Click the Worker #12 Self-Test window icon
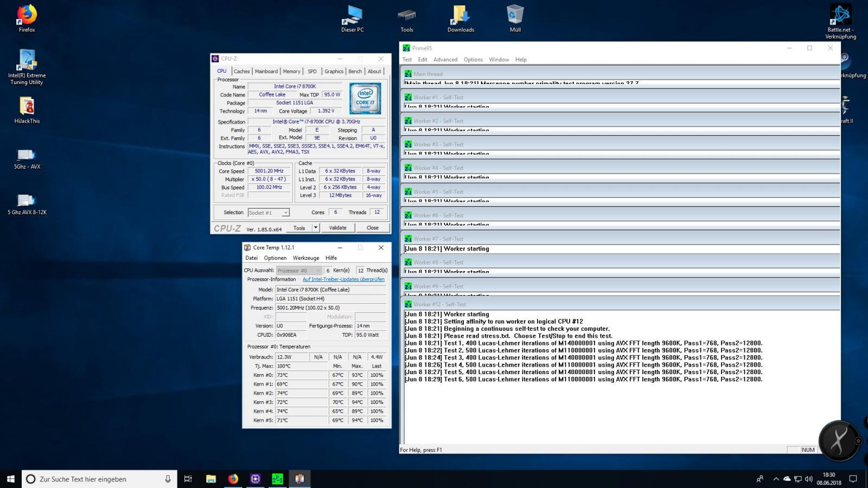 click(x=408, y=304)
